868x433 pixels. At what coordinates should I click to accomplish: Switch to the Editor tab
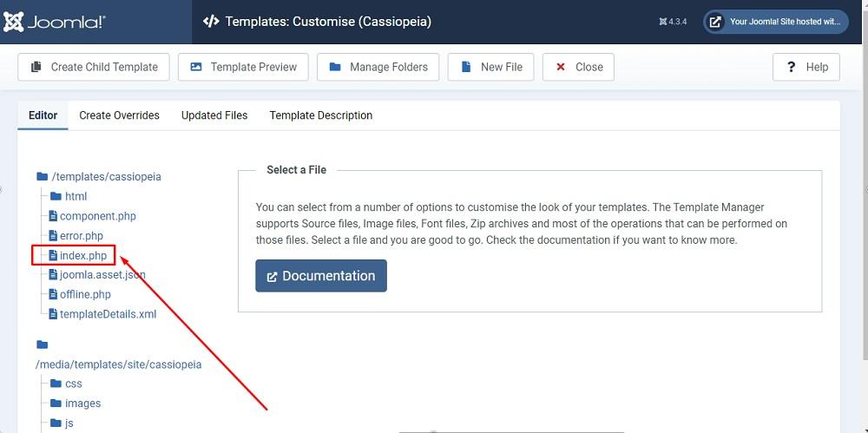pyautogui.click(x=43, y=115)
